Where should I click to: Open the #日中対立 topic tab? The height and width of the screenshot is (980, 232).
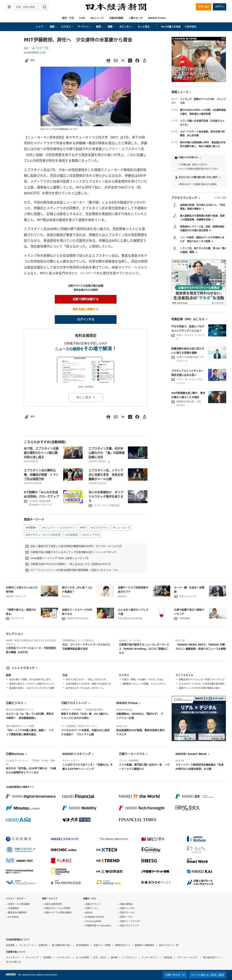point(191,27)
